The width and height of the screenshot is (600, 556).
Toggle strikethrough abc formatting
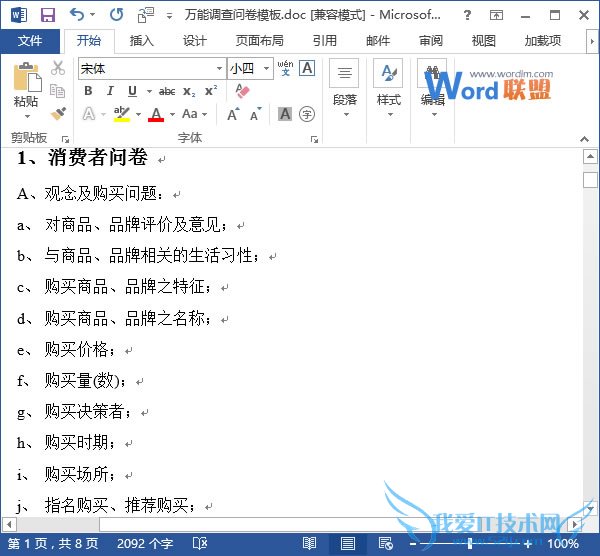167,91
